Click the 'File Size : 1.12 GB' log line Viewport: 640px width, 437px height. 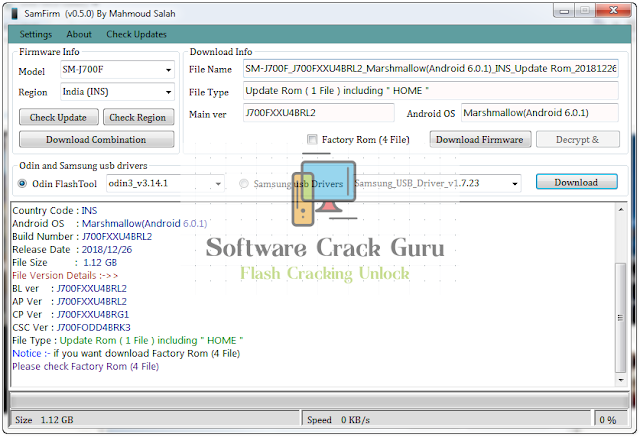pyautogui.click(x=64, y=263)
